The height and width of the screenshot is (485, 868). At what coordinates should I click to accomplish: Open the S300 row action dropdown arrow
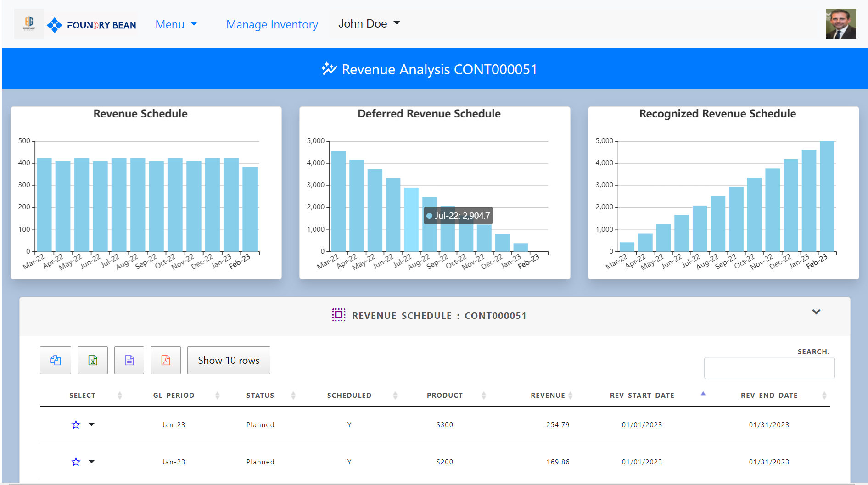click(92, 424)
